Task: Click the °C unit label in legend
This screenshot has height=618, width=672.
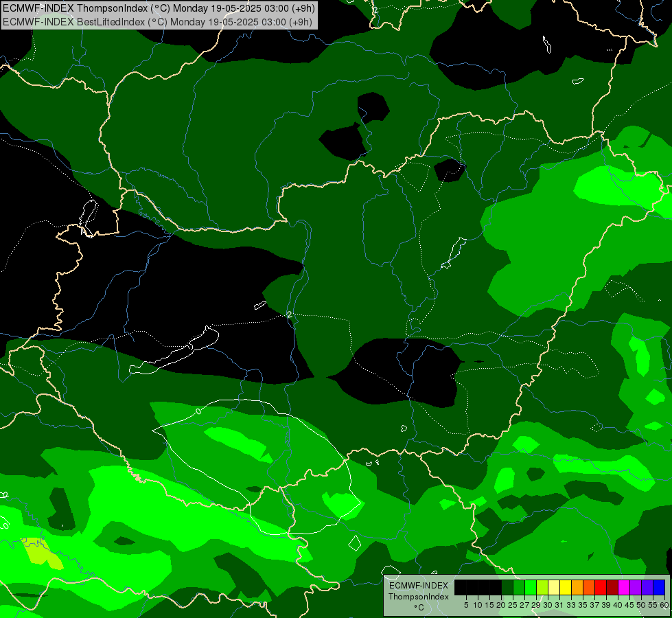Action: 419,607
